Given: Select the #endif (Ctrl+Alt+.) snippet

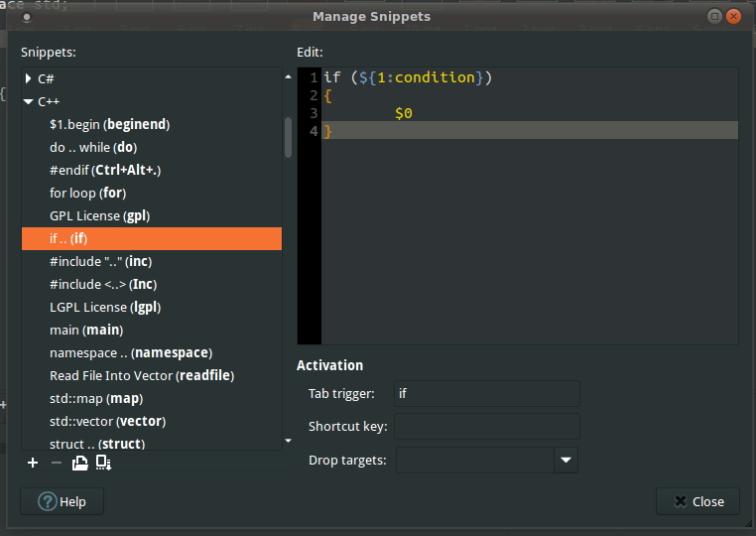Looking at the screenshot, I should pos(152,170).
